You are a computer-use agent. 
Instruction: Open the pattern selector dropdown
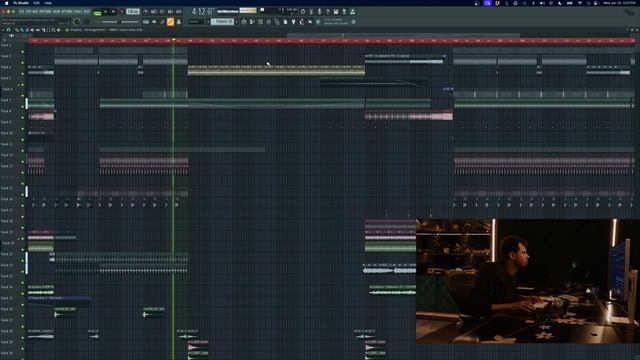pyautogui.click(x=222, y=22)
